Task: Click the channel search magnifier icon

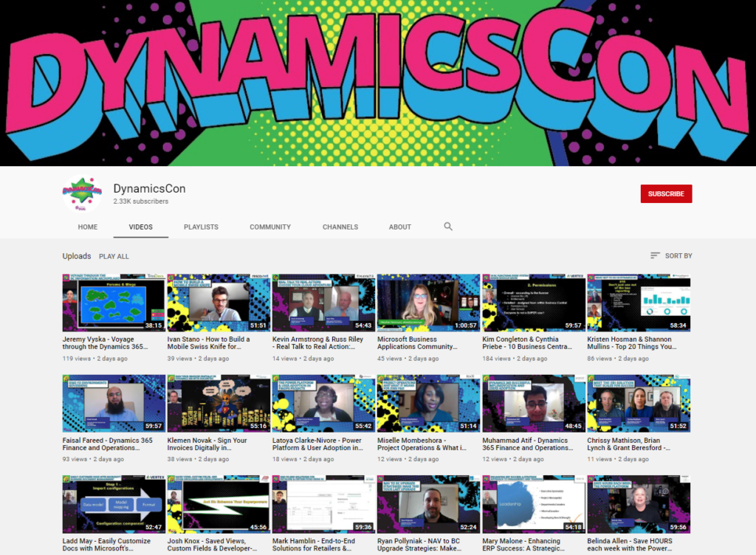Action: pyautogui.click(x=448, y=227)
